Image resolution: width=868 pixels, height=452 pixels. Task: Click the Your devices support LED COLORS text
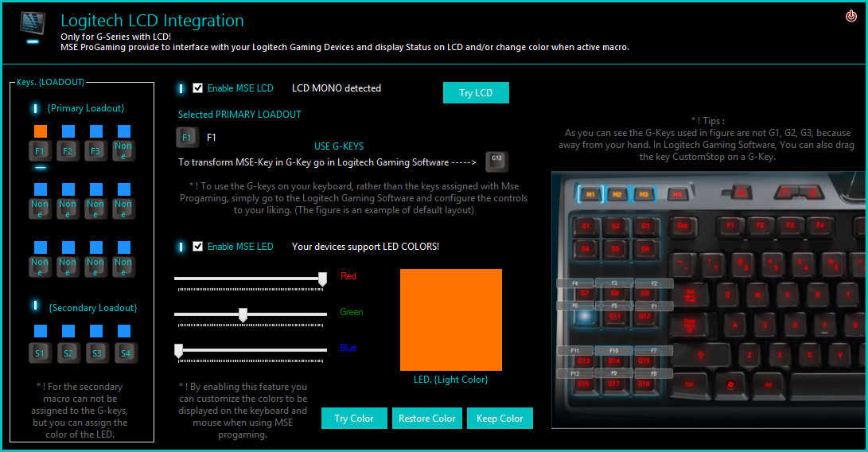(x=365, y=247)
